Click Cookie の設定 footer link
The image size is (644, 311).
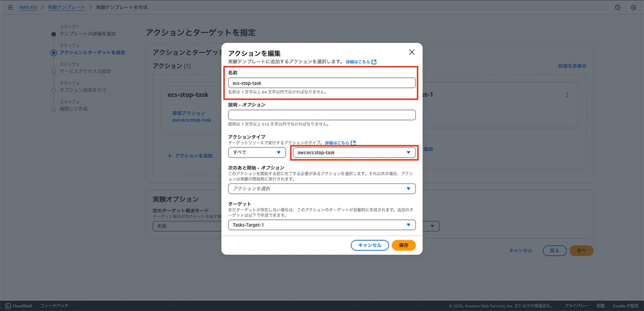pos(625,306)
